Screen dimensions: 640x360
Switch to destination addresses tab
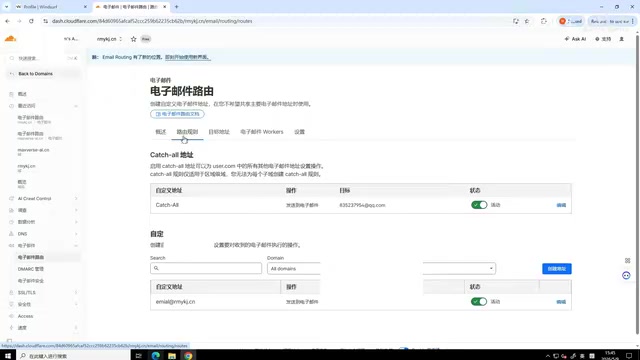pyautogui.click(x=219, y=132)
